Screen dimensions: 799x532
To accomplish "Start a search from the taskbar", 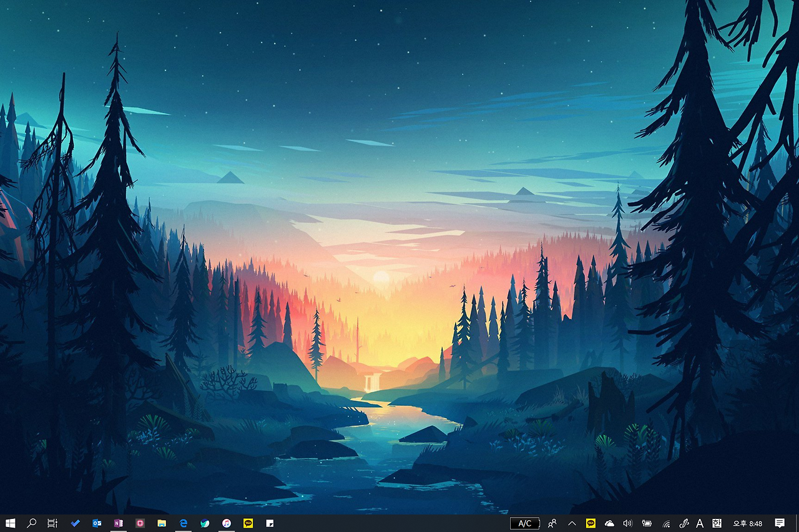I will tap(32, 523).
